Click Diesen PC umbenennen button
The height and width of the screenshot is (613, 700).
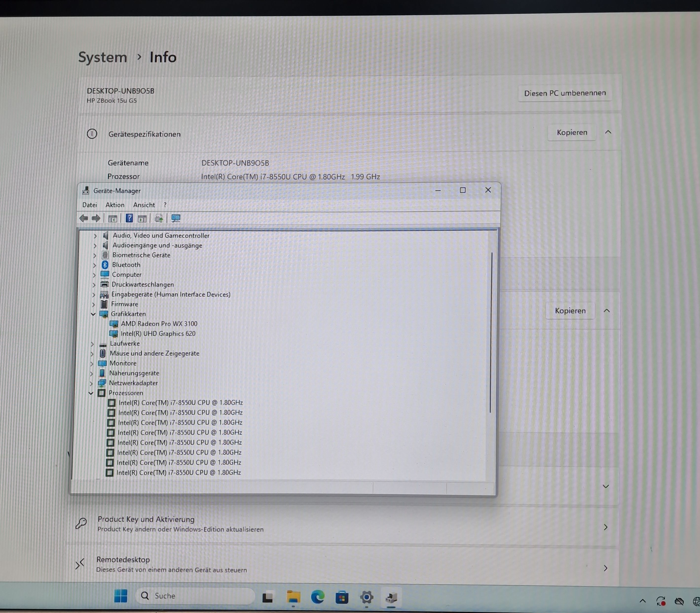(565, 93)
